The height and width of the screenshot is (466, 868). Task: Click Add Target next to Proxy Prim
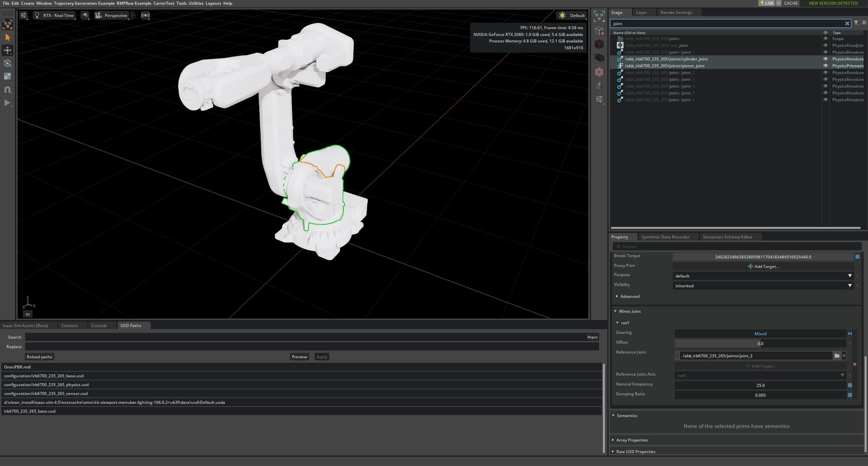tap(764, 266)
